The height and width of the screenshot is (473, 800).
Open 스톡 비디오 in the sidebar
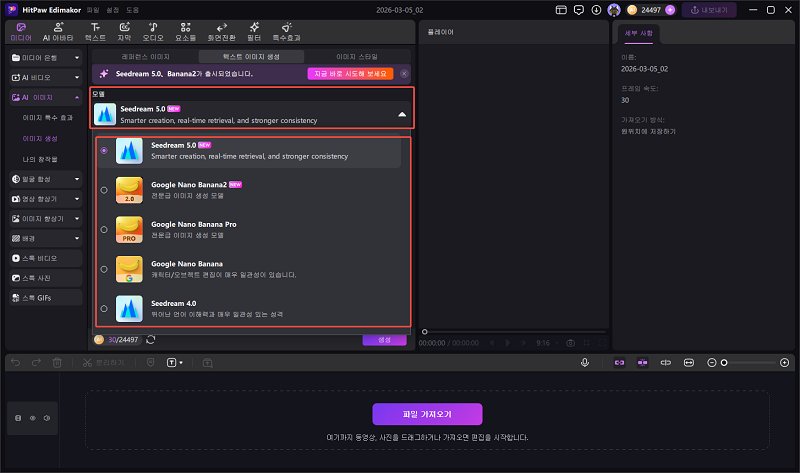click(45, 258)
